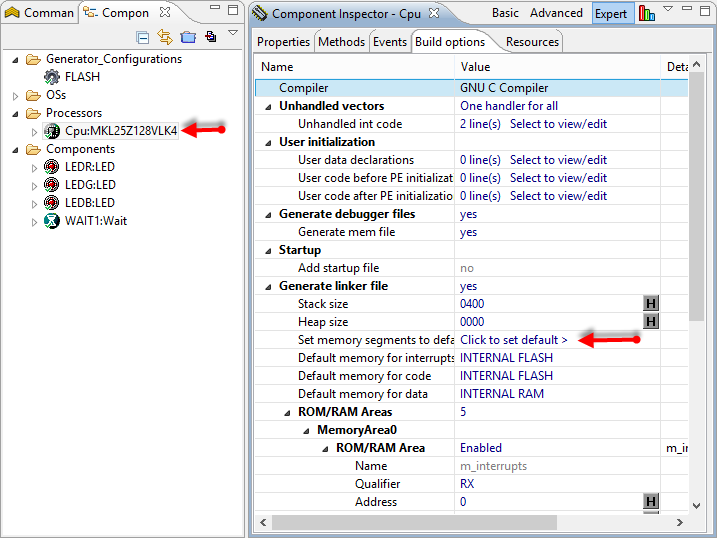The width and height of the screenshot is (717, 538).
Task: Collapse the Generate linker file group
Action: [270, 287]
